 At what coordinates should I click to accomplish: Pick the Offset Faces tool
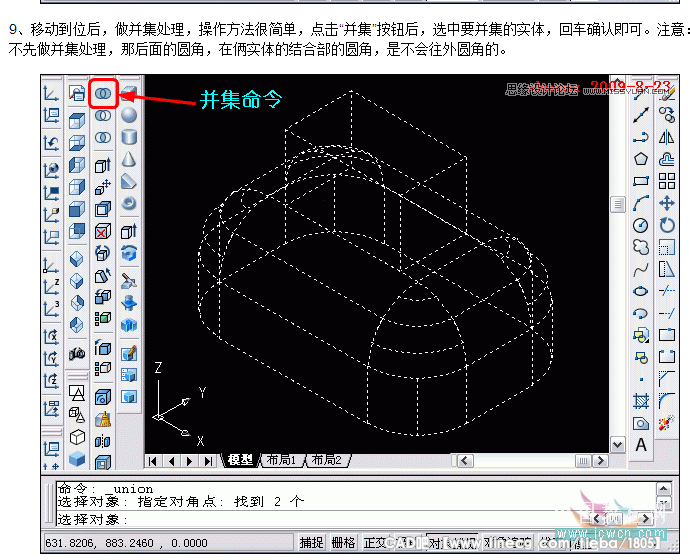point(103,209)
